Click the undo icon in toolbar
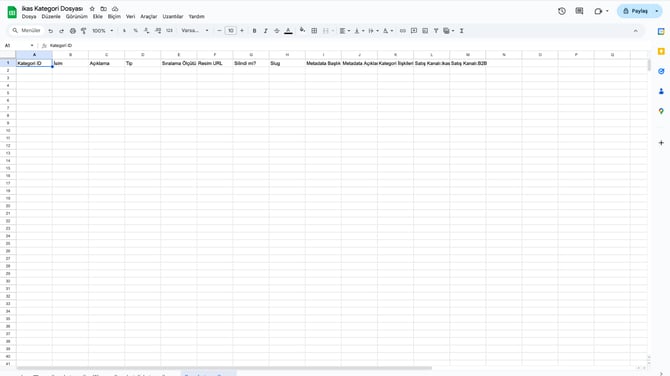Viewport: 670px width, 376px height. click(x=50, y=31)
